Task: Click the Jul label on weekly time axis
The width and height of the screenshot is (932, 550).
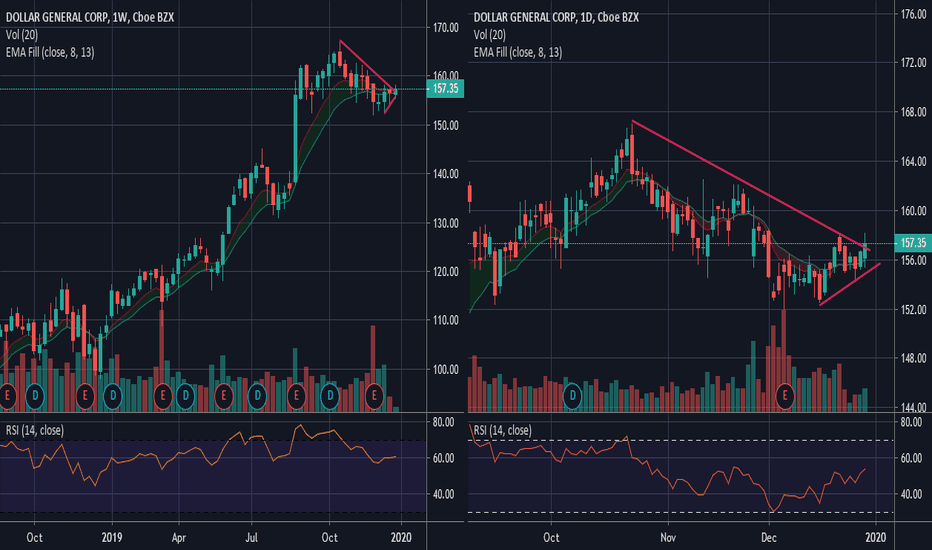Action: tap(252, 538)
